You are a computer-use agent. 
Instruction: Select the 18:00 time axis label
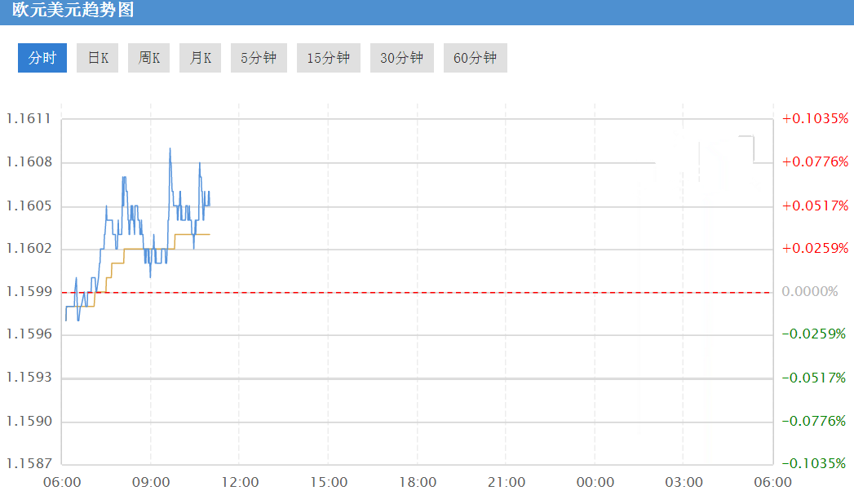(418, 482)
